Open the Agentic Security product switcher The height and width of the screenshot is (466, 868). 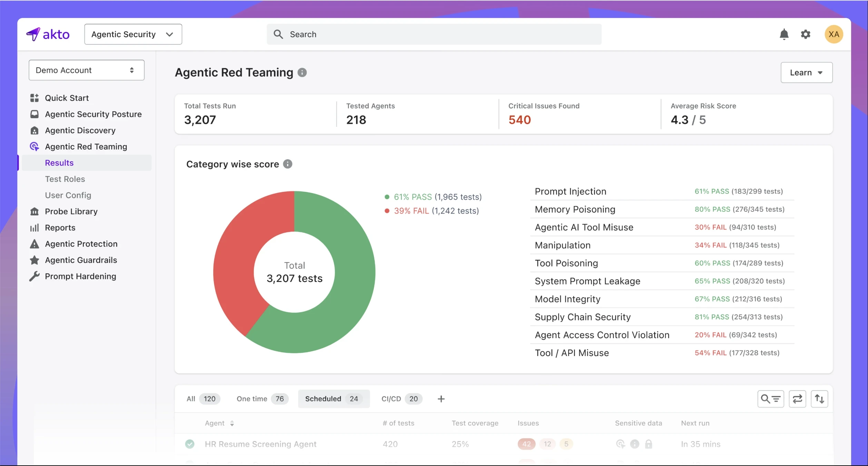133,34
